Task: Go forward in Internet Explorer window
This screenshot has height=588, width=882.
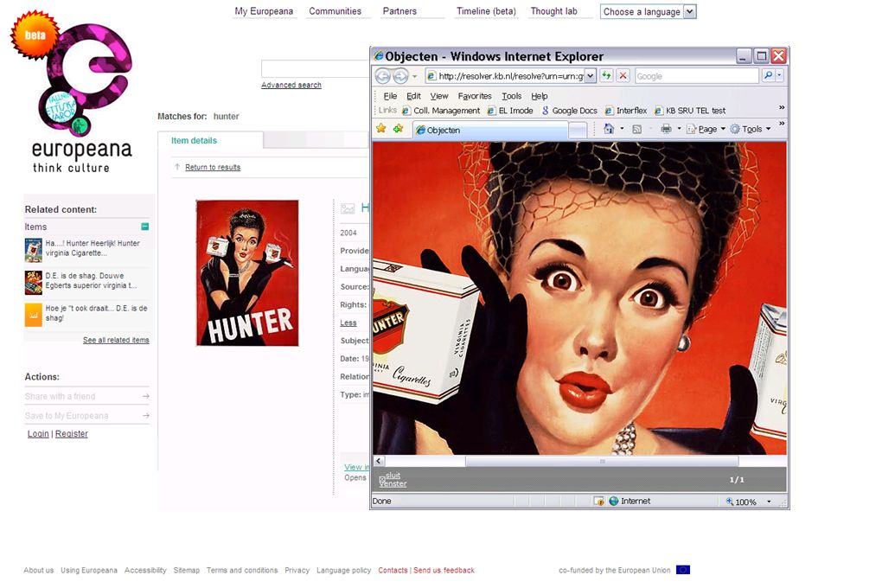Action: [400, 76]
